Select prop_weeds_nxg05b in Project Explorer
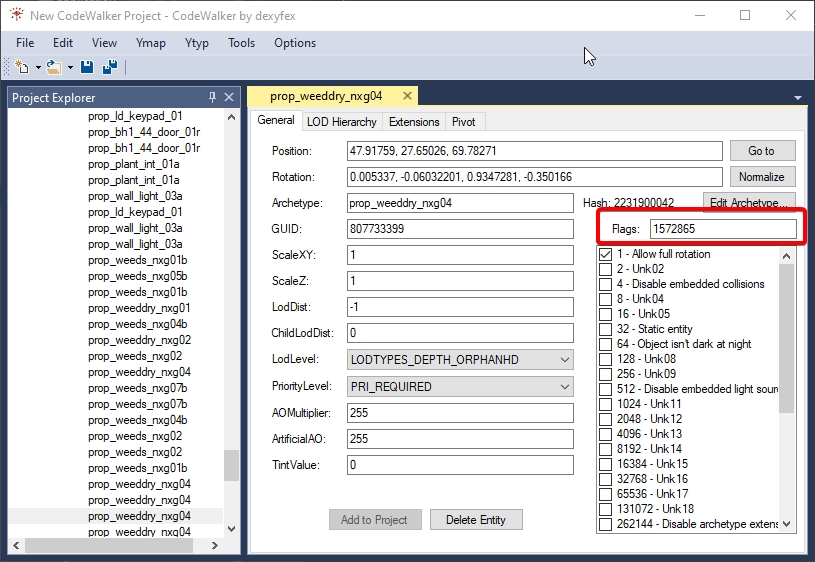 138,276
